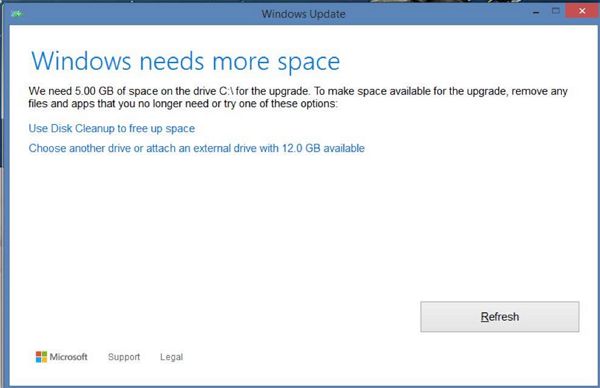Click the Windows Update title bar icon
The height and width of the screenshot is (388, 600).
pyautogui.click(x=17, y=14)
